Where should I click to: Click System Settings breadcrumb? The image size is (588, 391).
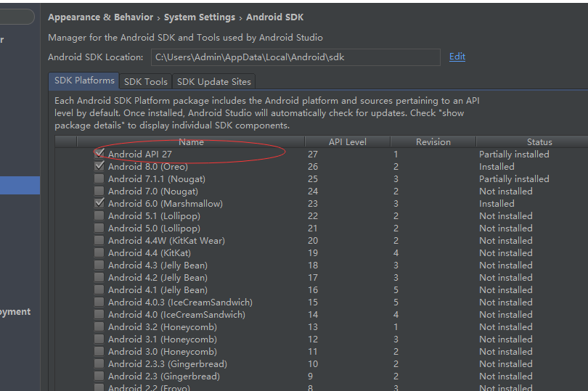(x=200, y=17)
